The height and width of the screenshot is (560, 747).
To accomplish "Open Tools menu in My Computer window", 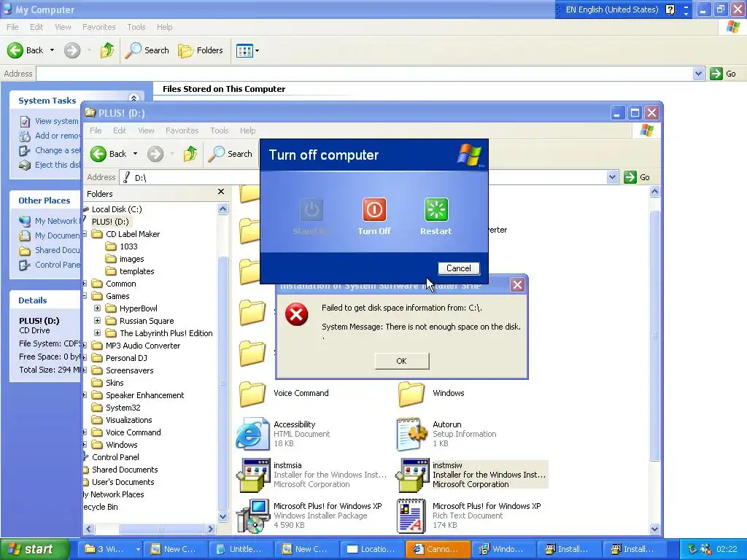I will pyautogui.click(x=136, y=27).
